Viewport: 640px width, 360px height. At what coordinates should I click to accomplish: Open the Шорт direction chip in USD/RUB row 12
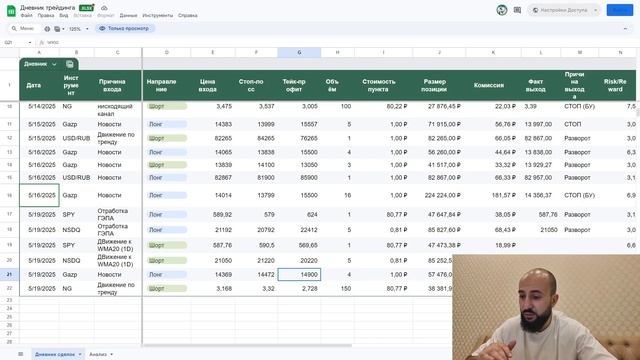tap(167, 138)
